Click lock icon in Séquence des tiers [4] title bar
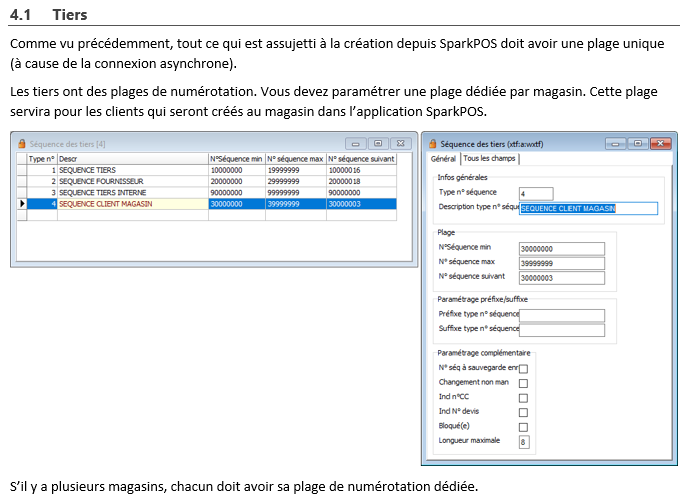Image resolution: width=697 pixels, height=502 pixels. click(23, 143)
